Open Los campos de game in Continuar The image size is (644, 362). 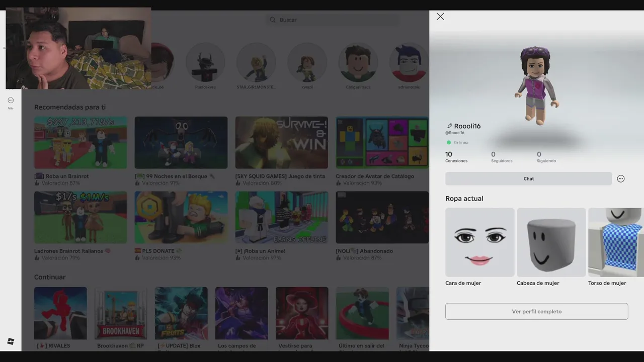pos(242,313)
